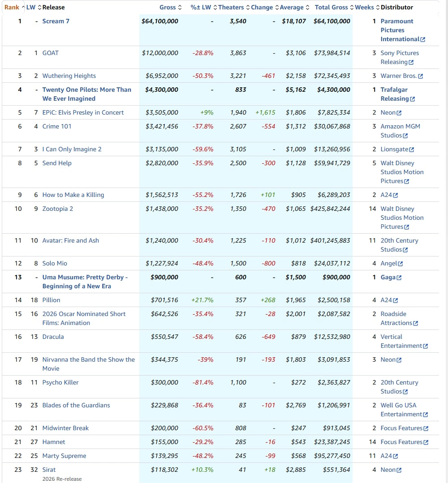
Task: Open the Marty Supreme release link
Action: click(64, 456)
